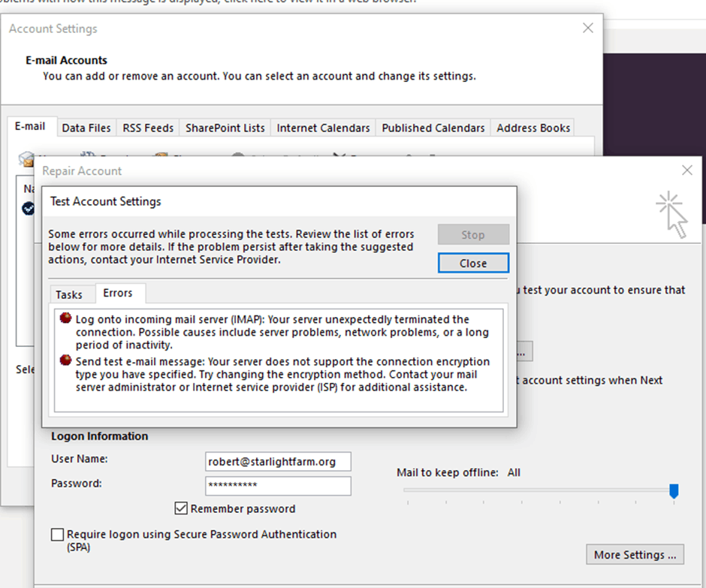706x588 pixels.
Task: Click the red IMAP logon error icon
Action: tap(66, 318)
